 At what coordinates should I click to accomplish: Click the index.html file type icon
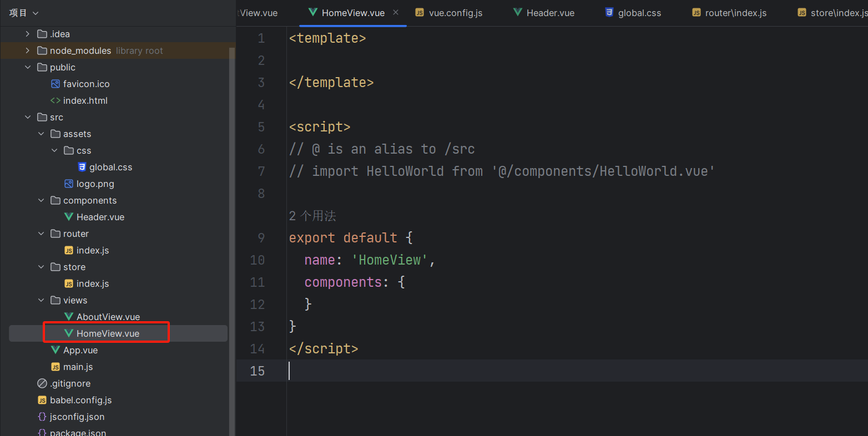point(55,100)
